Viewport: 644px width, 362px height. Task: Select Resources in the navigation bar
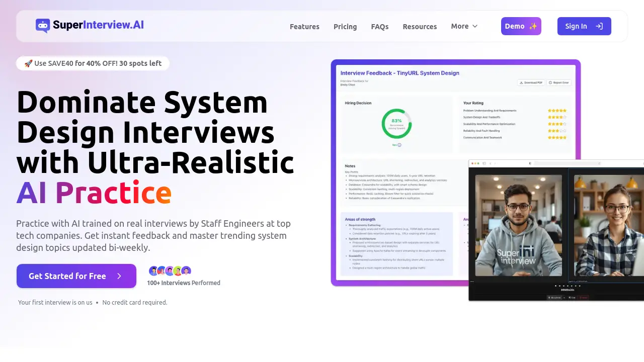click(x=420, y=27)
